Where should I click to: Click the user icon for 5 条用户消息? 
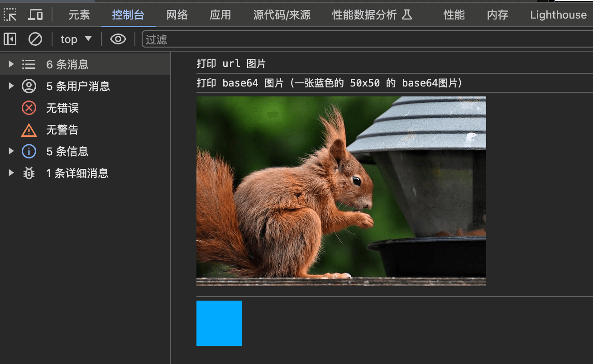pos(29,86)
